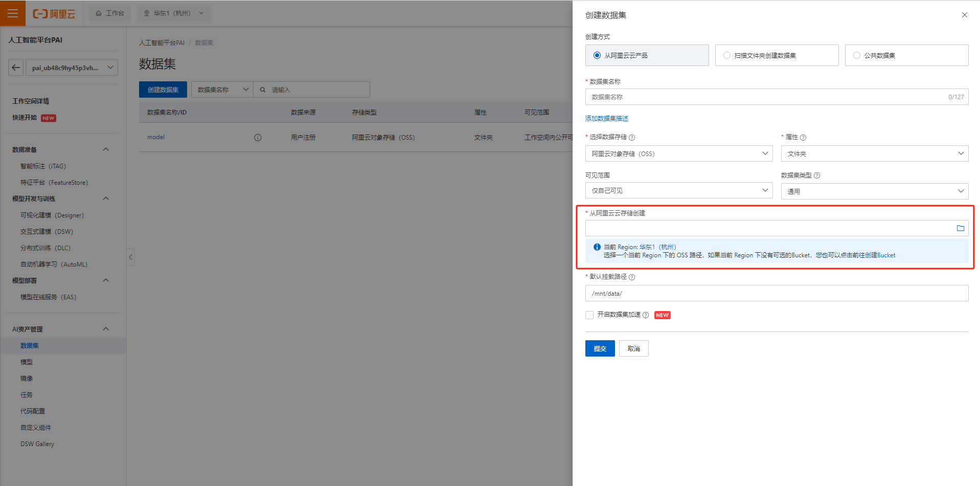Open 工作空间详情 in the sidebar

[31, 101]
